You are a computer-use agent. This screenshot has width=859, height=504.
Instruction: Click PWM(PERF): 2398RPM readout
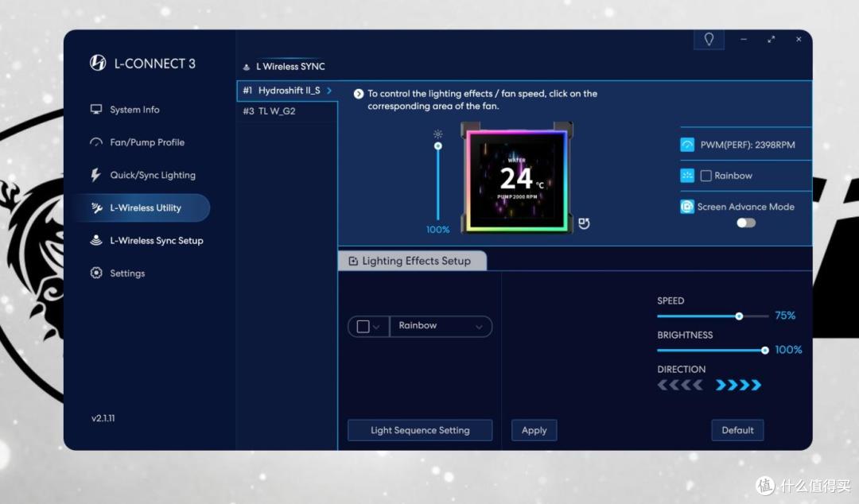point(747,145)
